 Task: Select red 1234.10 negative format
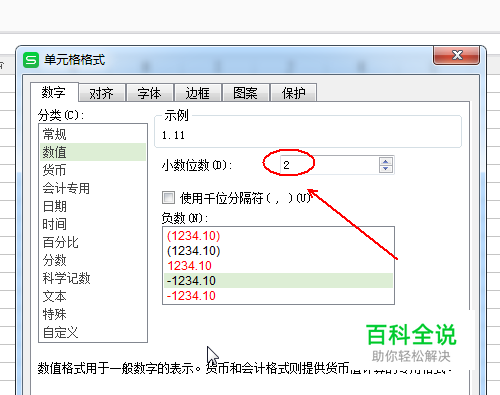278,266
